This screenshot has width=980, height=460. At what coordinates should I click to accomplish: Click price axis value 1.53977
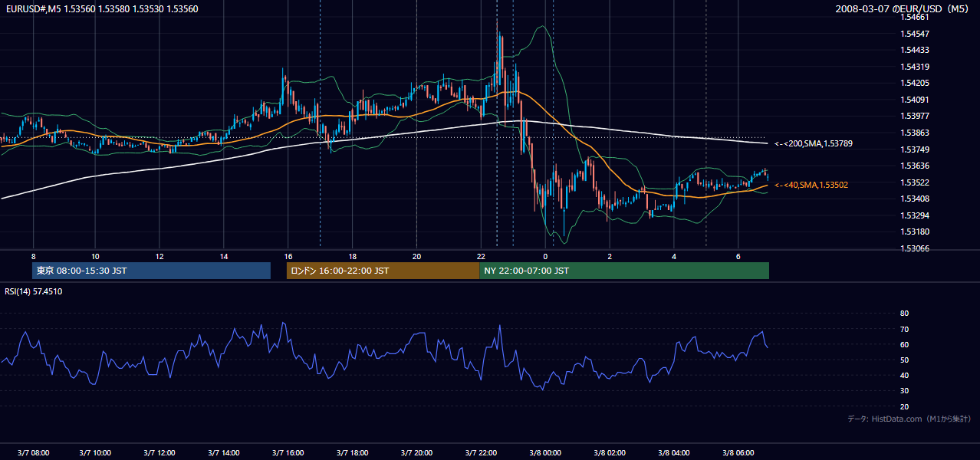point(915,117)
